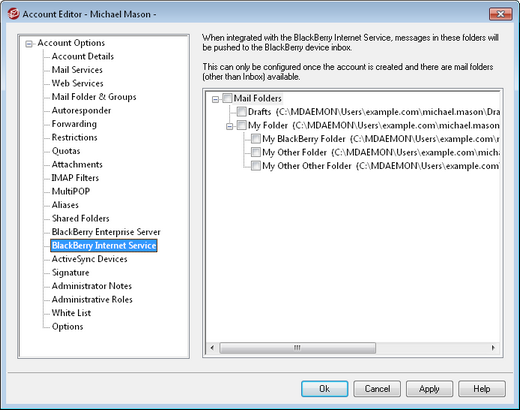Image resolution: width=520 pixels, height=410 pixels.
Task: Select Shared Folders in the tree
Action: tap(80, 218)
